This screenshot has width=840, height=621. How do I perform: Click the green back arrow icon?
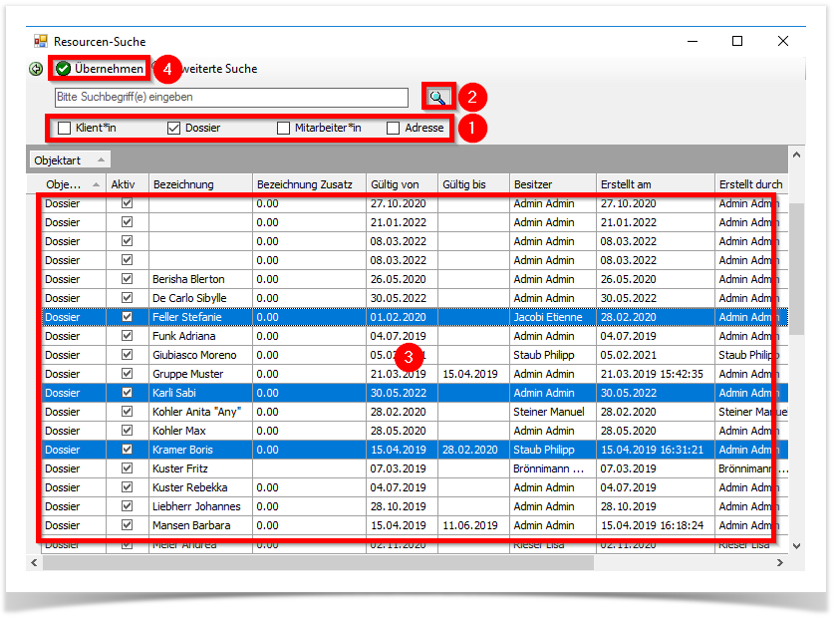pyautogui.click(x=36, y=69)
